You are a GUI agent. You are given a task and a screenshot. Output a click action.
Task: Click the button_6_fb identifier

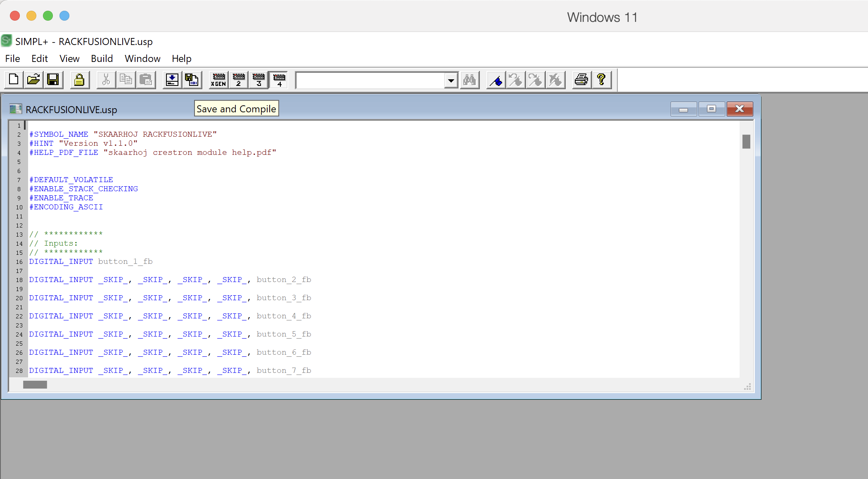point(284,352)
